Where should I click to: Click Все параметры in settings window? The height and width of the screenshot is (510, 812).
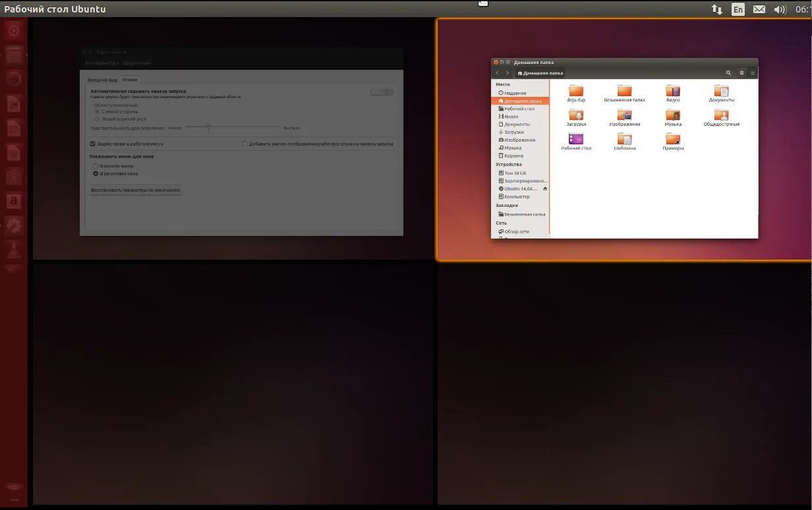point(101,63)
